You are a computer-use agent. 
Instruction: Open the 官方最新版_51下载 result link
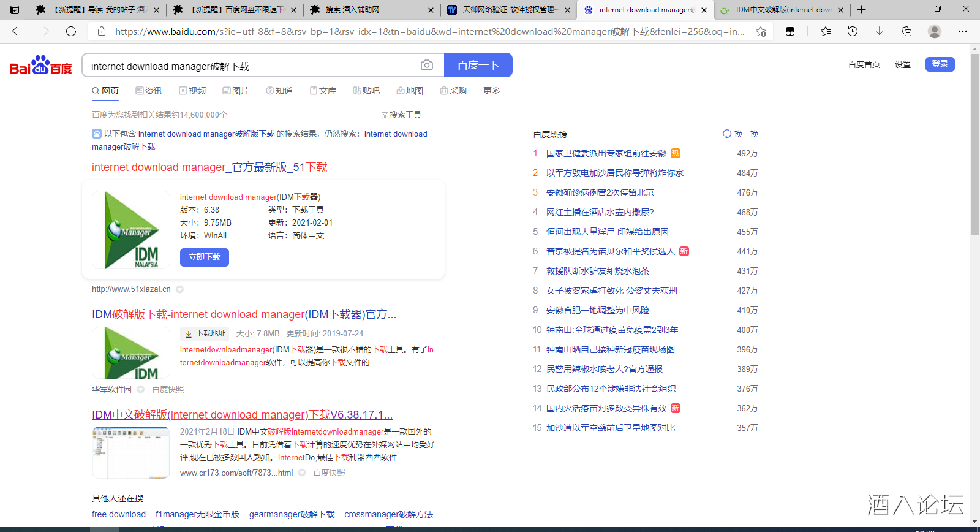point(209,167)
